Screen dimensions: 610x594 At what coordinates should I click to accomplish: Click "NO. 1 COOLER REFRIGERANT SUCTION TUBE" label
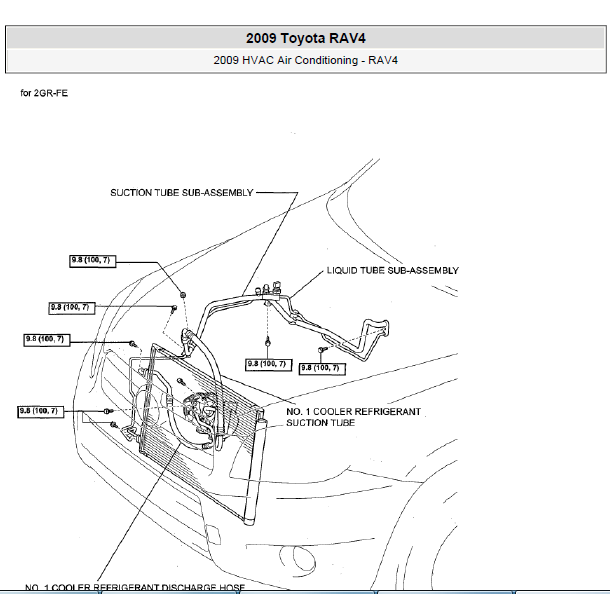pyautogui.click(x=353, y=417)
